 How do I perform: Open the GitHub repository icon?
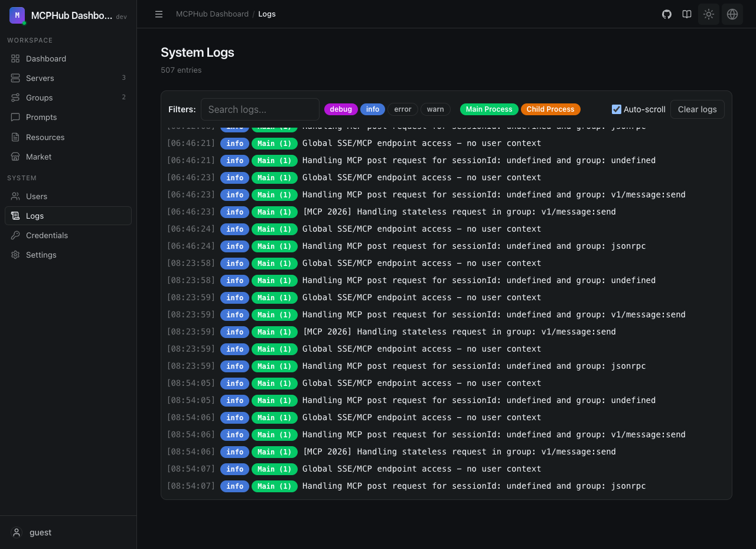(x=667, y=14)
